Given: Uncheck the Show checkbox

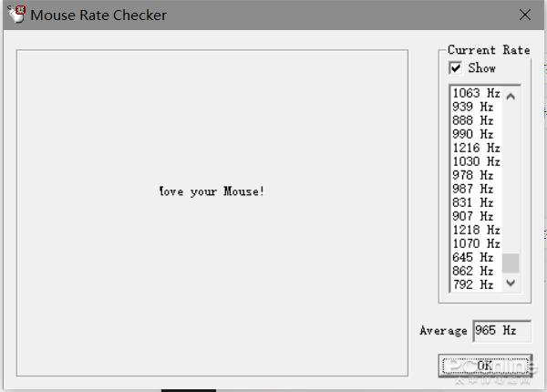Looking at the screenshot, I should [455, 67].
